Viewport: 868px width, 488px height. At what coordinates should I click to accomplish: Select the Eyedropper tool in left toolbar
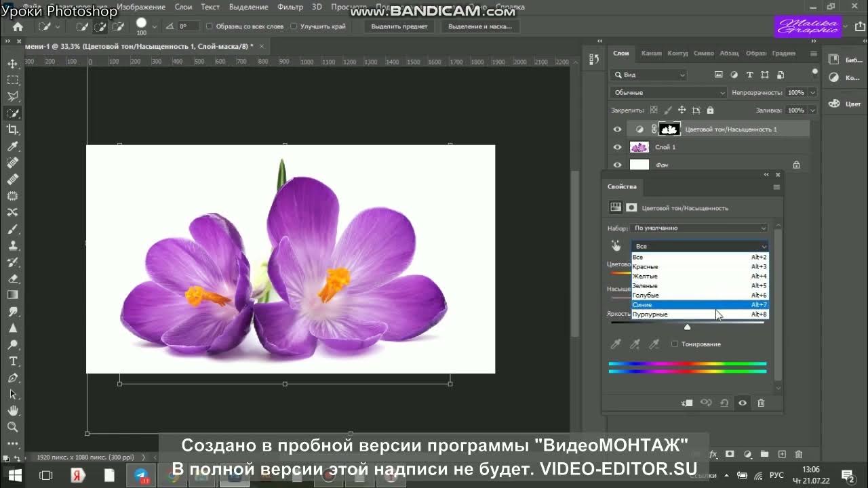click(x=13, y=146)
